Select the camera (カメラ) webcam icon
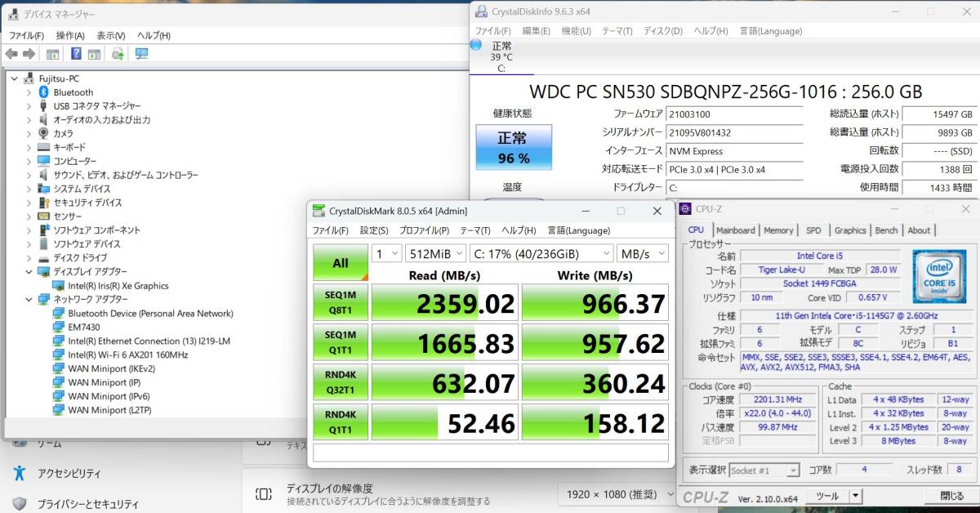This screenshot has height=513, width=980. click(44, 133)
